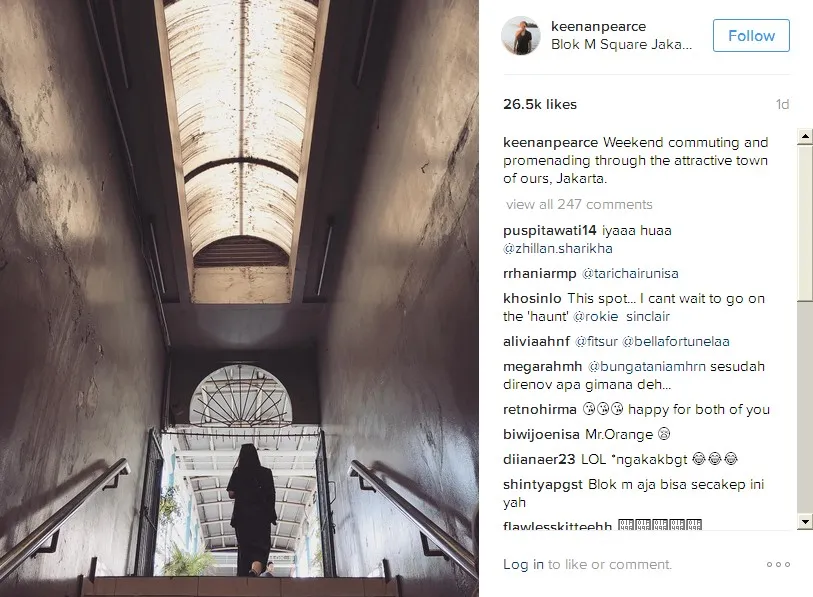Expand view all 247 comments

pos(579,204)
